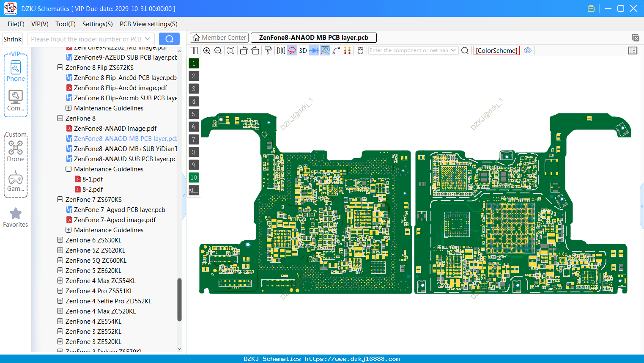Viewport: 644px width, 363px height.
Task: Open model number dropdown arrow
Action: click(148, 39)
